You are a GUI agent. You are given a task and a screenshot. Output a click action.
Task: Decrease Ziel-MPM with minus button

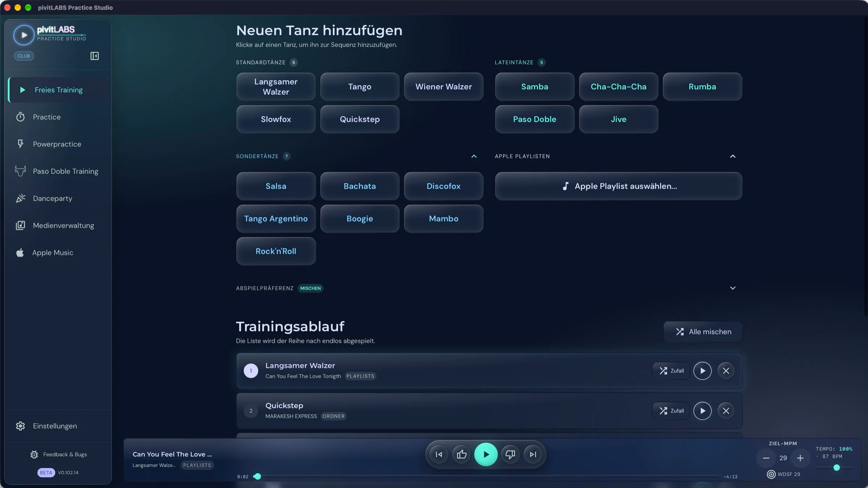point(766,458)
